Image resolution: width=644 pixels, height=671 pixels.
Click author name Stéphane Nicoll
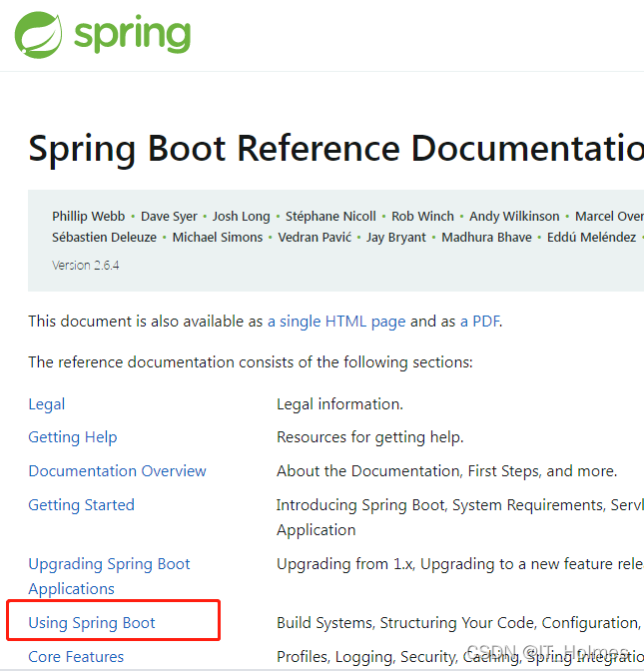pyautogui.click(x=330, y=216)
